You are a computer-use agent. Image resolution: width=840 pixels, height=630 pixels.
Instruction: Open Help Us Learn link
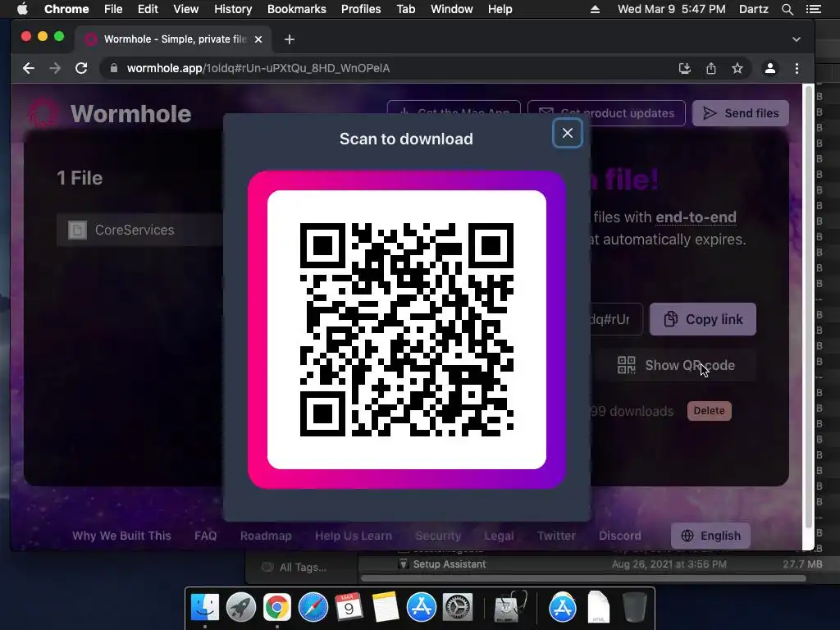coord(354,536)
